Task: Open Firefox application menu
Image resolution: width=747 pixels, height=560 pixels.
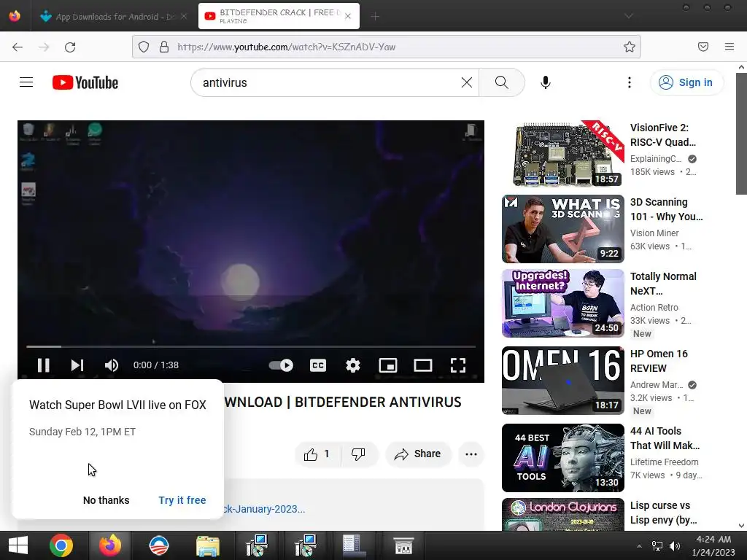Action: (729, 47)
